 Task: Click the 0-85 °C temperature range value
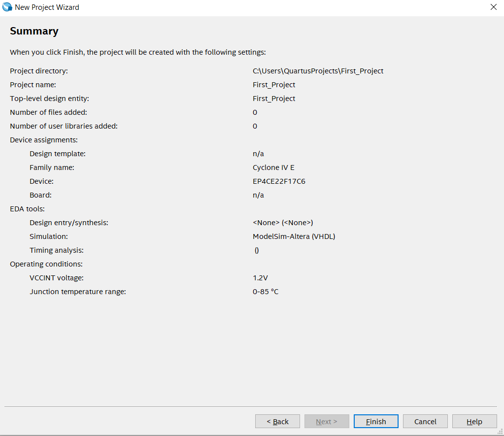266,292
